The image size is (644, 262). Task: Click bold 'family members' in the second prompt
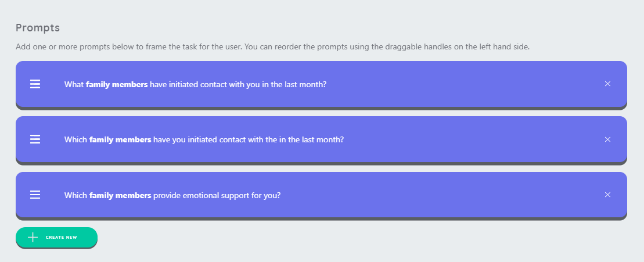pos(120,140)
